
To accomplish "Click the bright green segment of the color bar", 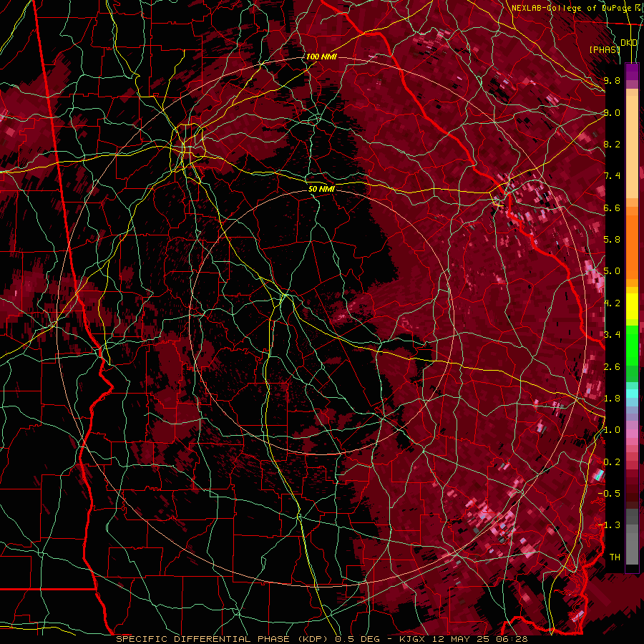I will (632, 345).
